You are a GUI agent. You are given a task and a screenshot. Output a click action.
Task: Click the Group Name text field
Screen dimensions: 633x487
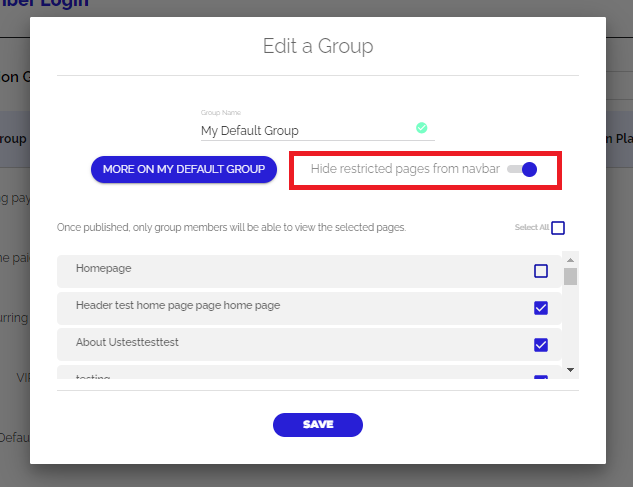pos(305,130)
